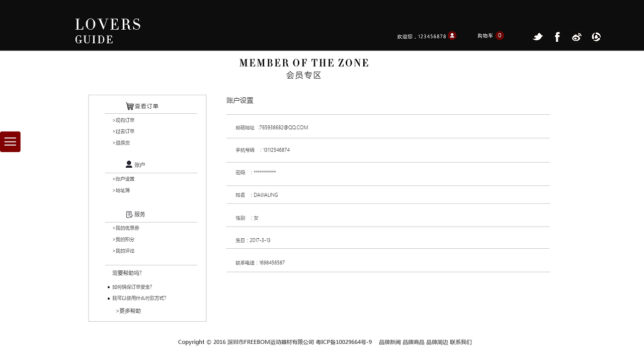Go to 退换货 in the sidebar
The height and width of the screenshot is (355, 644).
(121, 143)
